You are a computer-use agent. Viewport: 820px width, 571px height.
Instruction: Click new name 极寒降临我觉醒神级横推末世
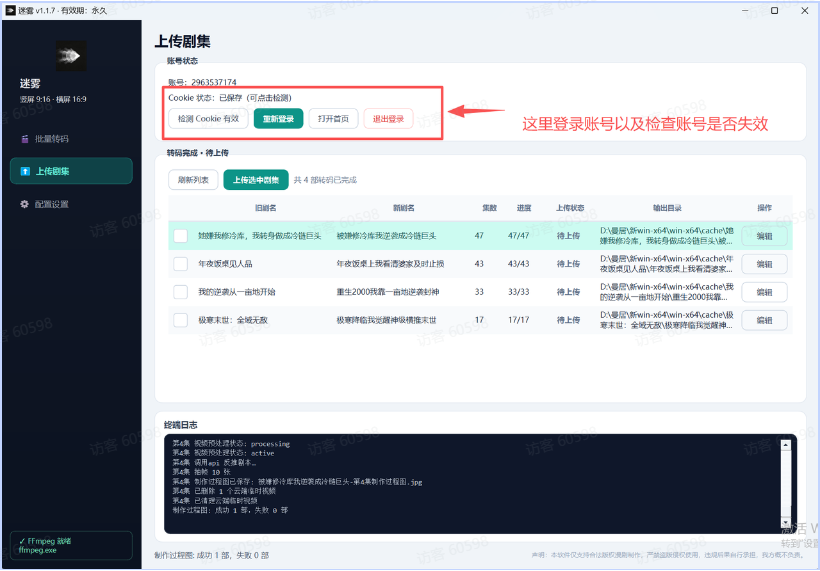[x=386, y=320]
